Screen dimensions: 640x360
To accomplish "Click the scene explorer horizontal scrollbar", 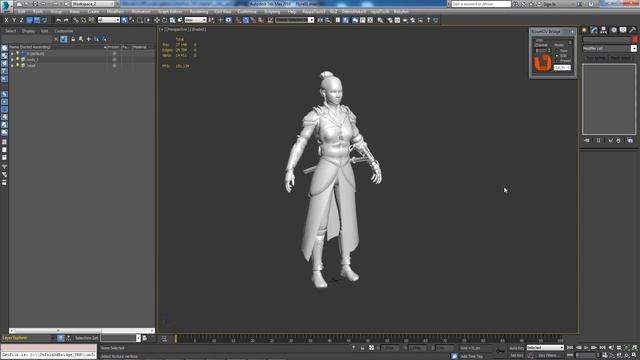I will pyautogui.click(x=82, y=331).
